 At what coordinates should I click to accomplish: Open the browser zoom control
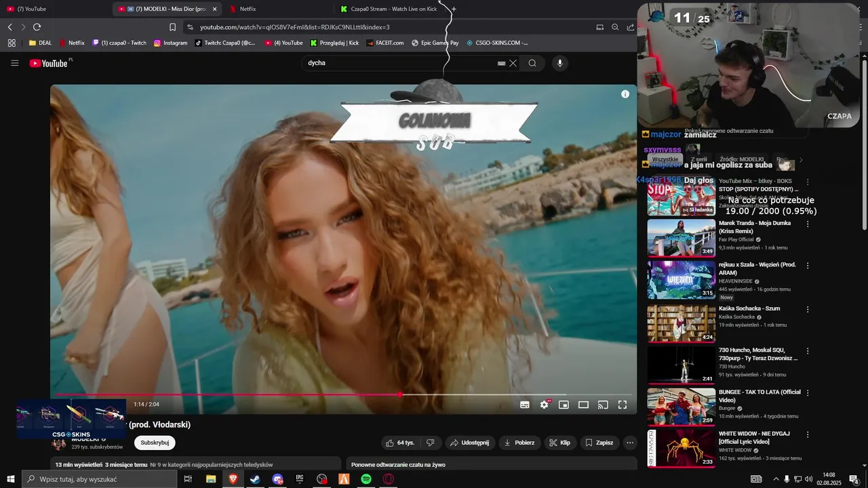click(615, 27)
